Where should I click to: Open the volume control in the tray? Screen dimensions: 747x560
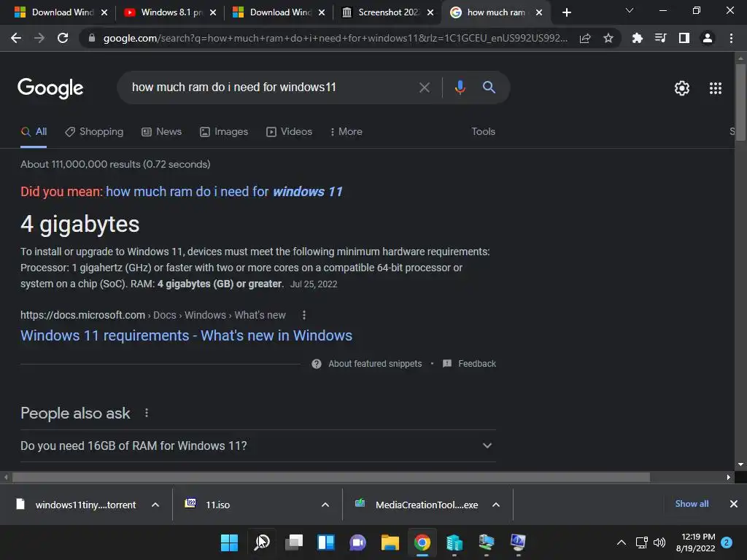(659, 542)
